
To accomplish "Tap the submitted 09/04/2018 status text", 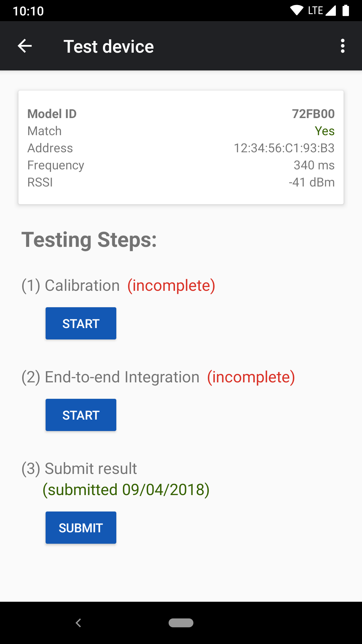I will [126, 490].
